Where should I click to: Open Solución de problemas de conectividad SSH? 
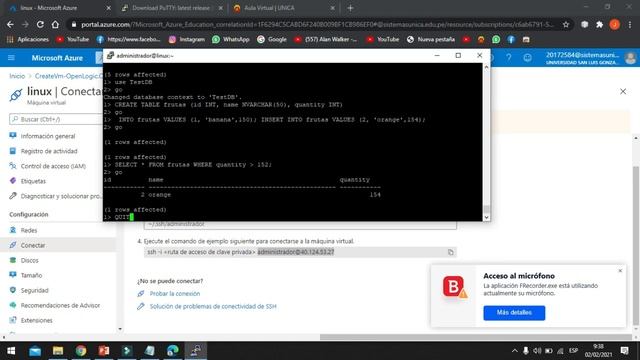[x=213, y=307]
